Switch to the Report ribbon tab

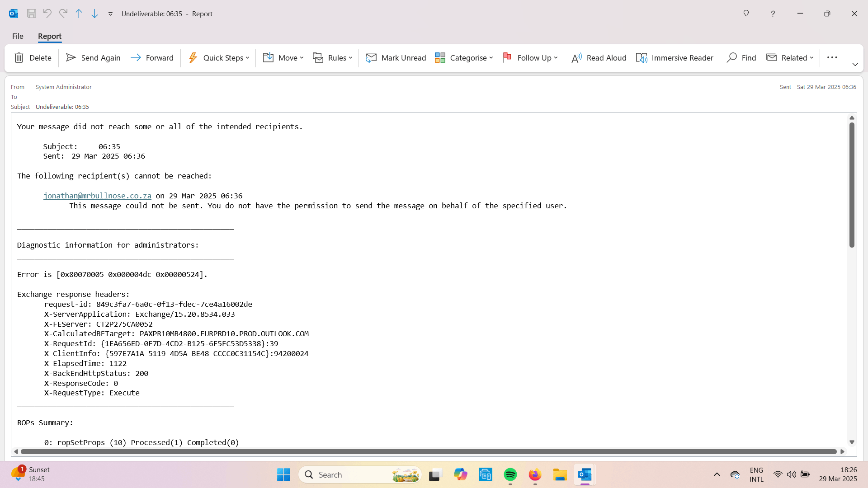(x=49, y=36)
